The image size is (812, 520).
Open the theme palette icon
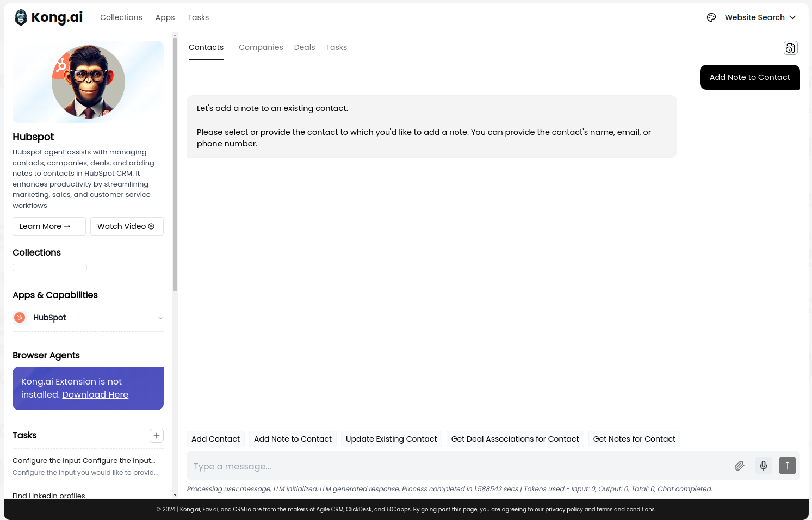[x=711, y=17]
